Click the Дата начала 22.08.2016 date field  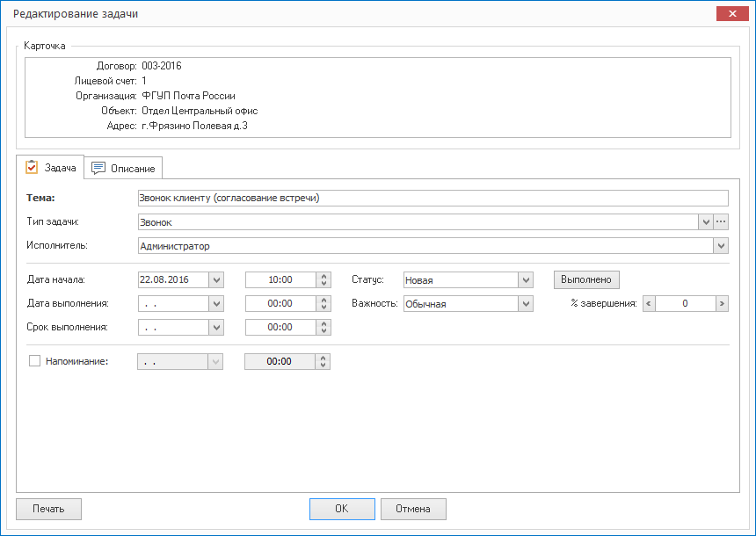point(173,279)
